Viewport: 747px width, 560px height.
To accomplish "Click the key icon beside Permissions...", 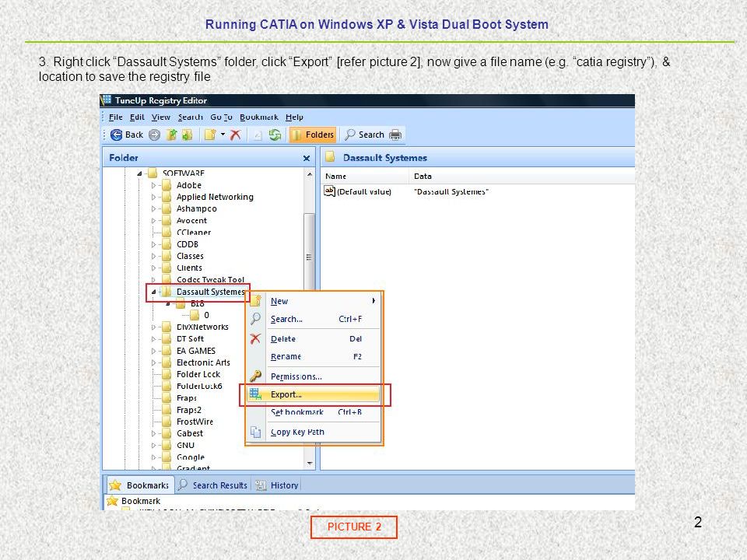I will 256,376.
